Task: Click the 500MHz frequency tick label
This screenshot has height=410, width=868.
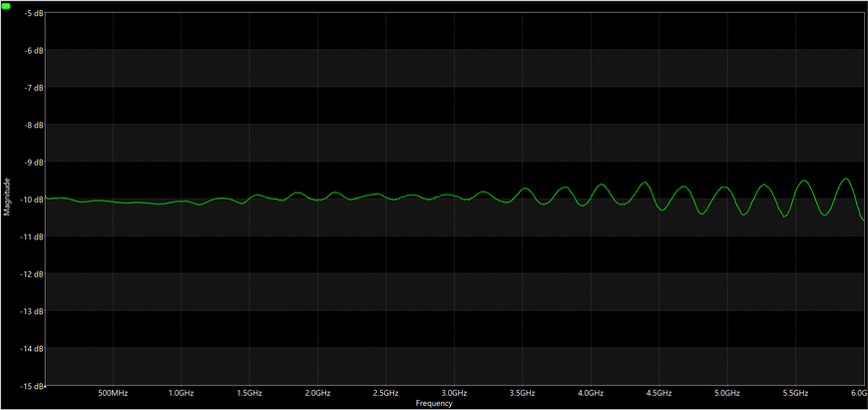Action: pyautogui.click(x=113, y=393)
